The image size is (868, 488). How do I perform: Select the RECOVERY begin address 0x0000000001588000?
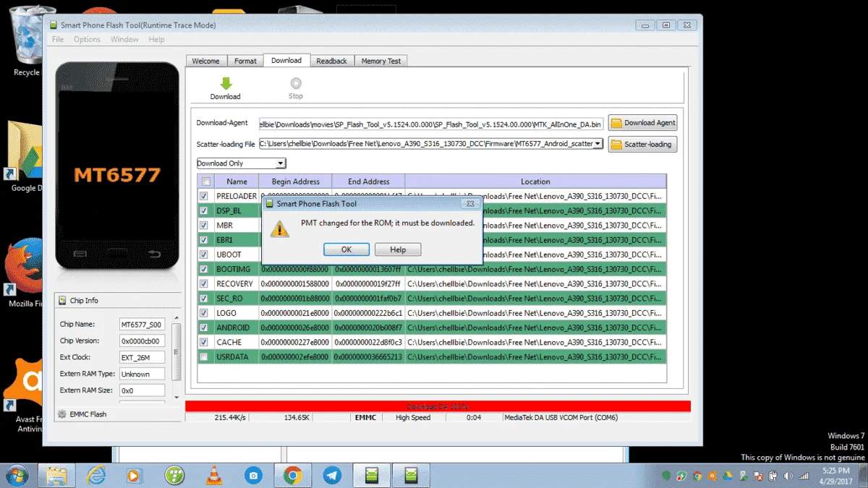pyautogui.click(x=295, y=283)
